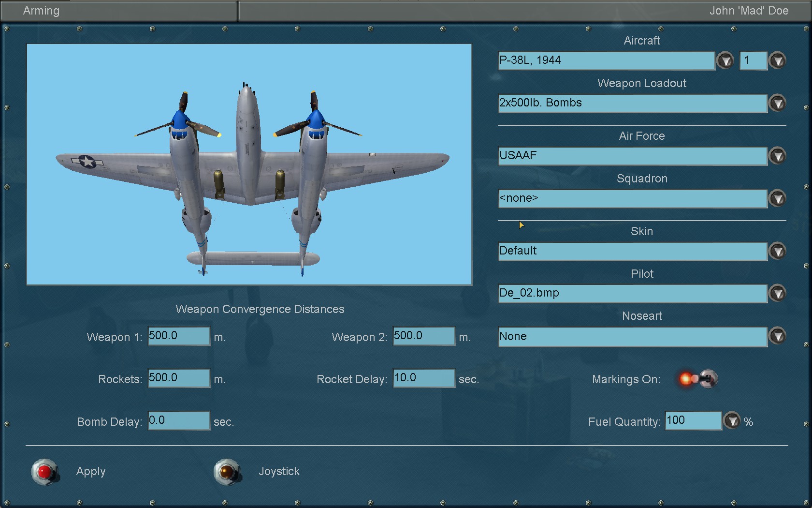Open the Aircraft dropdown arrow
The height and width of the screenshot is (508, 812).
[x=725, y=60]
